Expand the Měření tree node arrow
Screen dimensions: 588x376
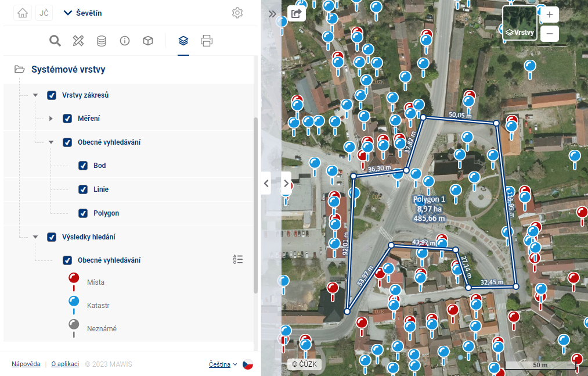(51, 119)
